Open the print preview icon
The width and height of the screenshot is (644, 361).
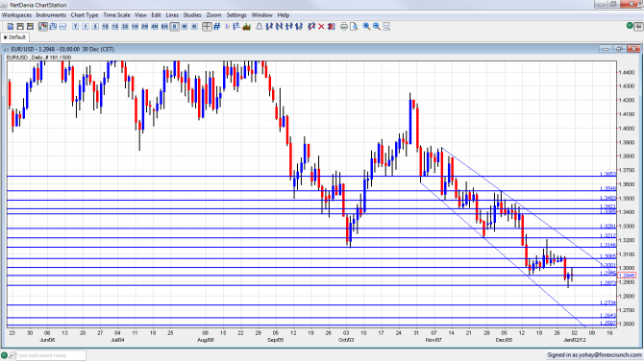point(354,27)
